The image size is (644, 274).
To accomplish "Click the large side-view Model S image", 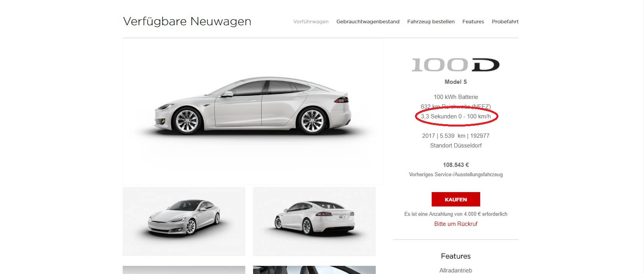I will (252, 111).
